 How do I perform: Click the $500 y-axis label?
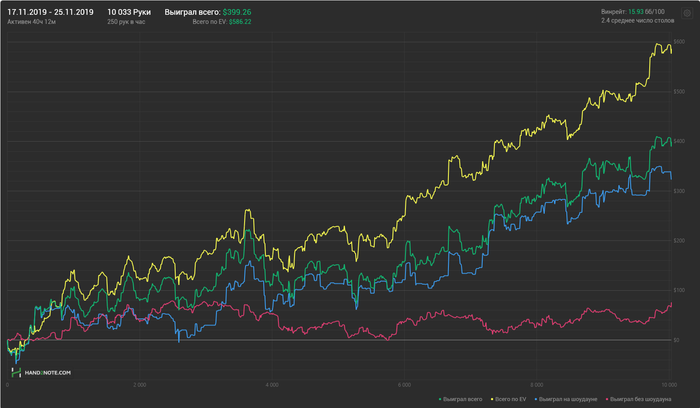tap(679, 92)
